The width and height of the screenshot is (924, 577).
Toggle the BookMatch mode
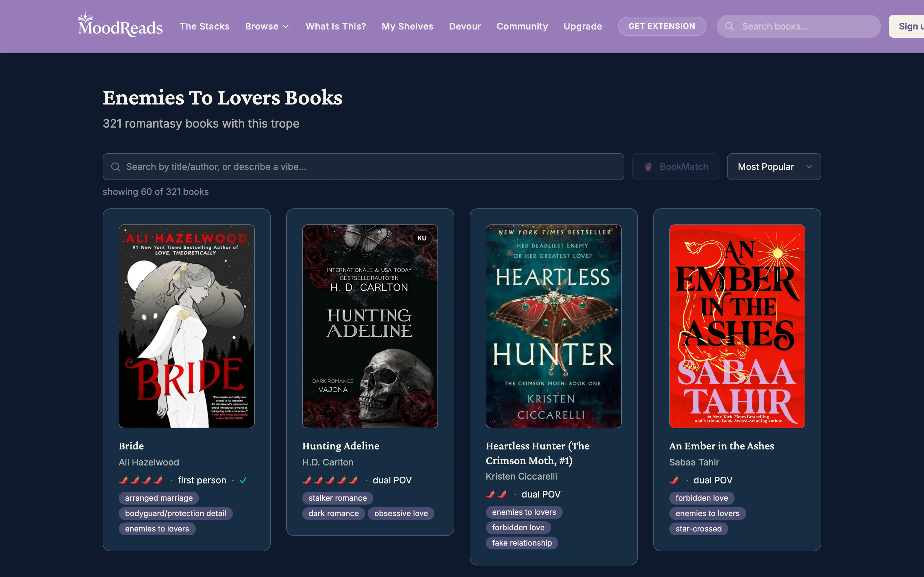(x=675, y=167)
